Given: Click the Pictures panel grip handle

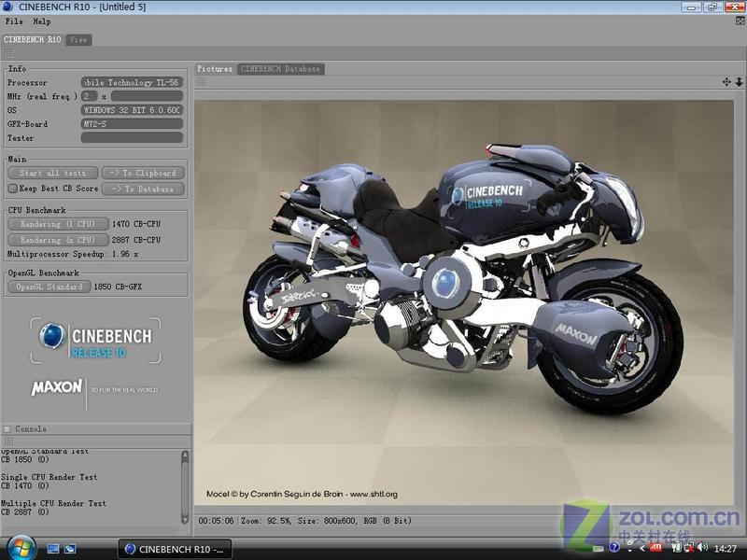Looking at the screenshot, I should (x=202, y=83).
